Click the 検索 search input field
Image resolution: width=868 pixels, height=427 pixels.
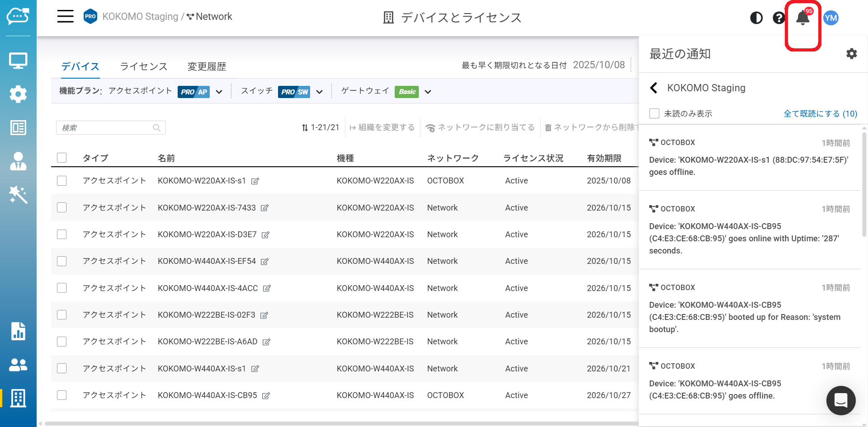tap(106, 128)
